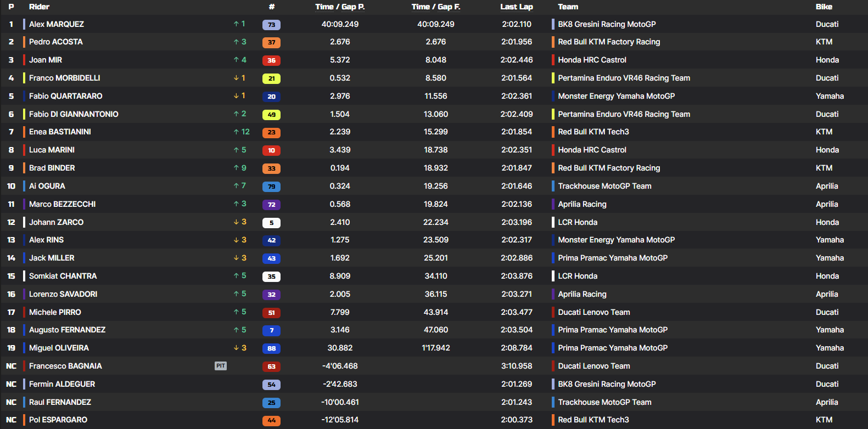Click the orange number 44 badge
868x429 pixels.
(271, 421)
